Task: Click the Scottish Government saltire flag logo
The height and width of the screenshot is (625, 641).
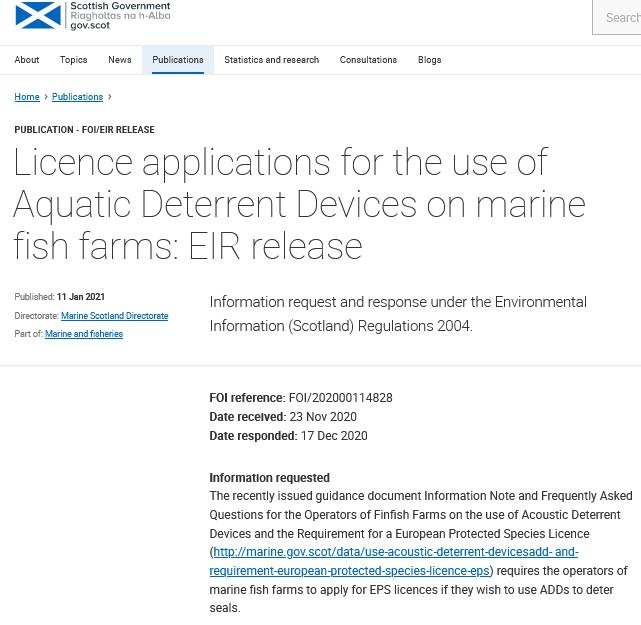Action: (x=38, y=15)
